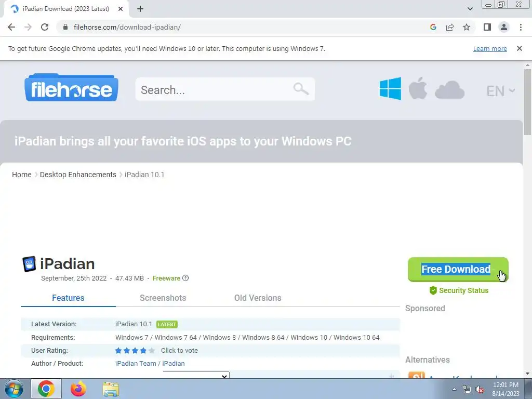This screenshot has height=399, width=532.
Task: Show hidden system tray icons
Action: click(x=454, y=389)
